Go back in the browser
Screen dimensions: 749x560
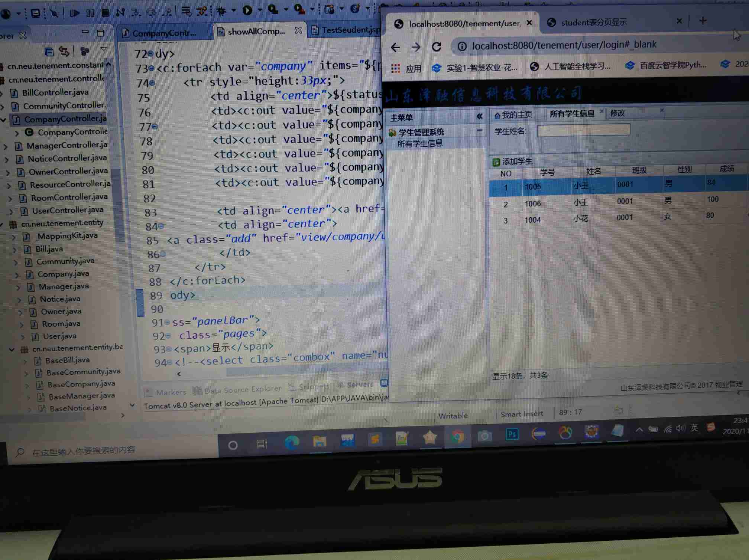(x=395, y=48)
